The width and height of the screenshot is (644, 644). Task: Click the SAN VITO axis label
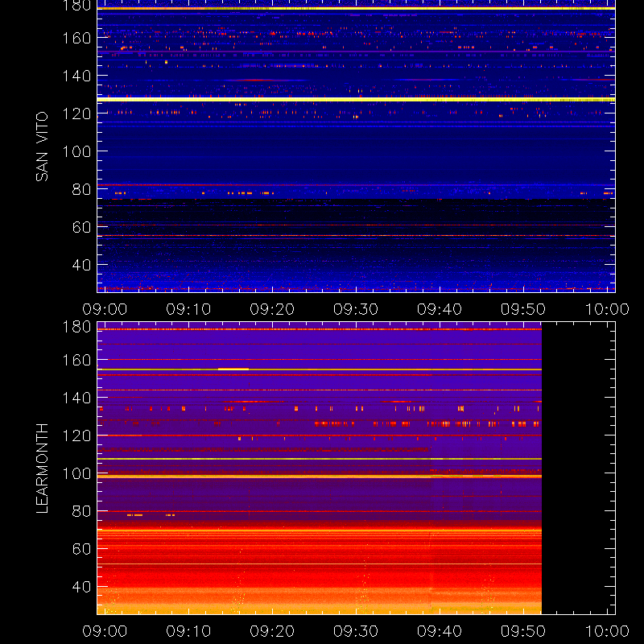coord(42,147)
